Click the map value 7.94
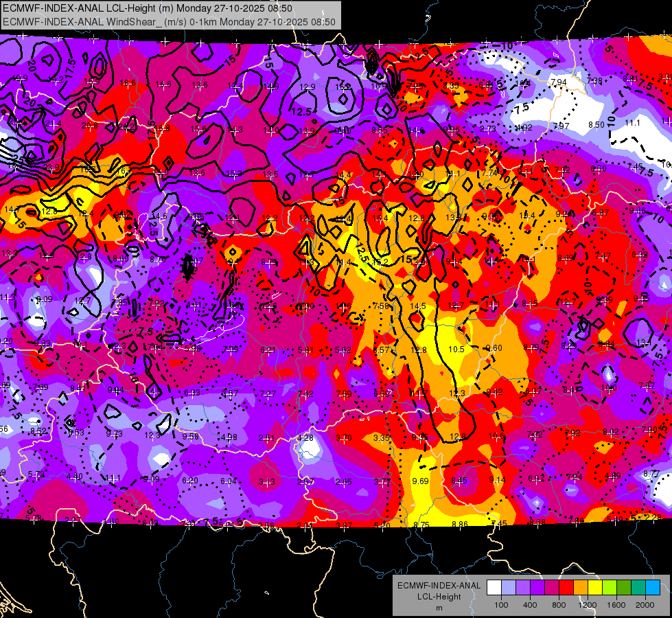The width and height of the screenshot is (672, 618). pyautogui.click(x=559, y=82)
